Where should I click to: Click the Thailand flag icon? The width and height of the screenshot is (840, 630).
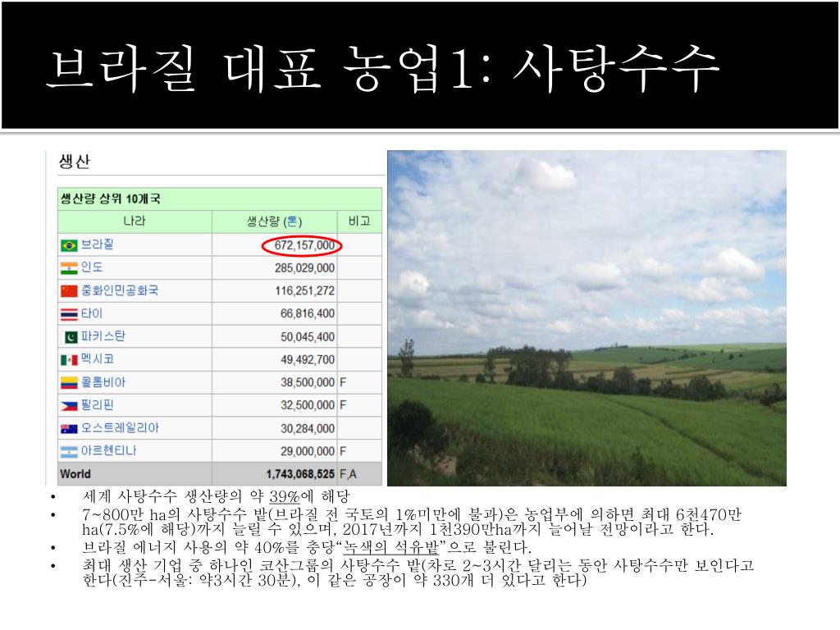tap(69, 314)
